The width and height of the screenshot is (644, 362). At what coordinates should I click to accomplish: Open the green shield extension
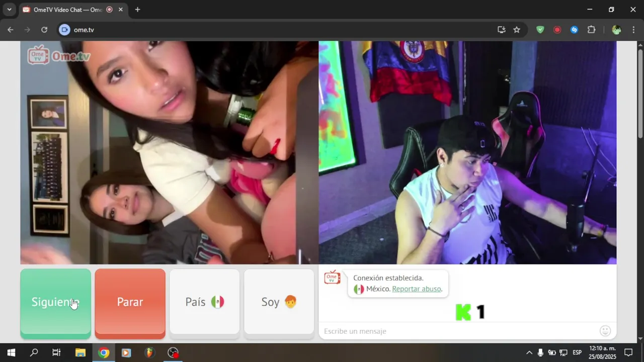coord(540,30)
